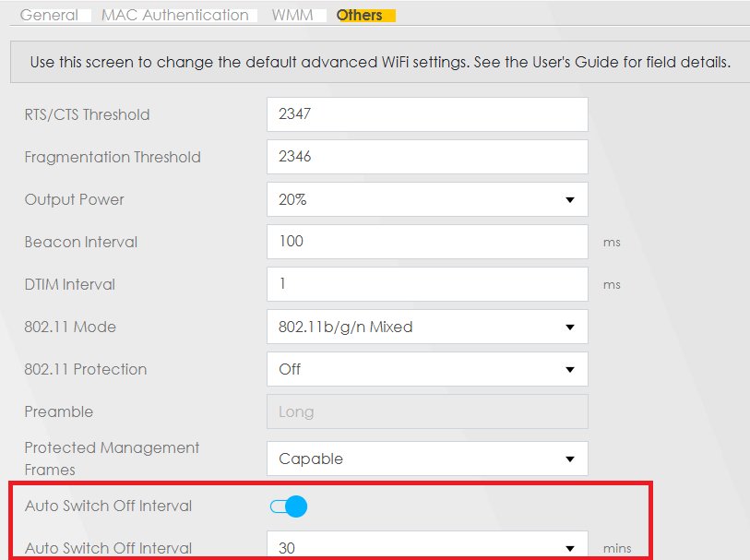
Task: Open the Auto Switch Off Interval minutes dropdown
Action: point(427,547)
